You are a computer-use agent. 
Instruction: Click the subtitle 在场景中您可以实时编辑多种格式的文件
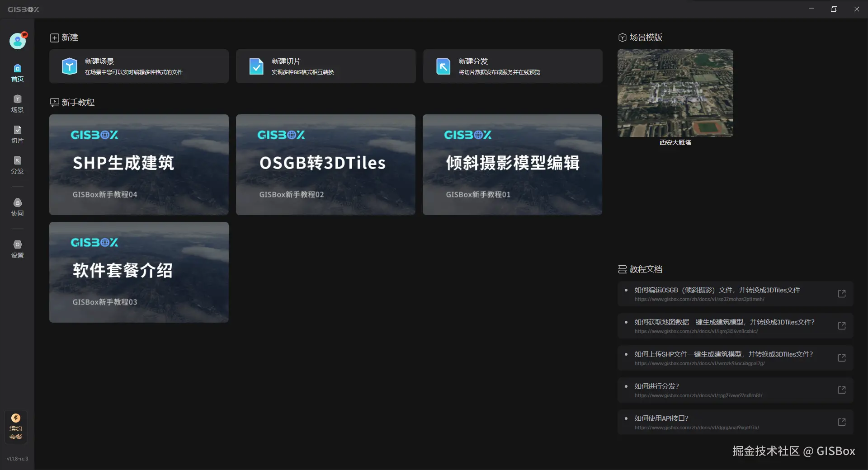tap(134, 72)
